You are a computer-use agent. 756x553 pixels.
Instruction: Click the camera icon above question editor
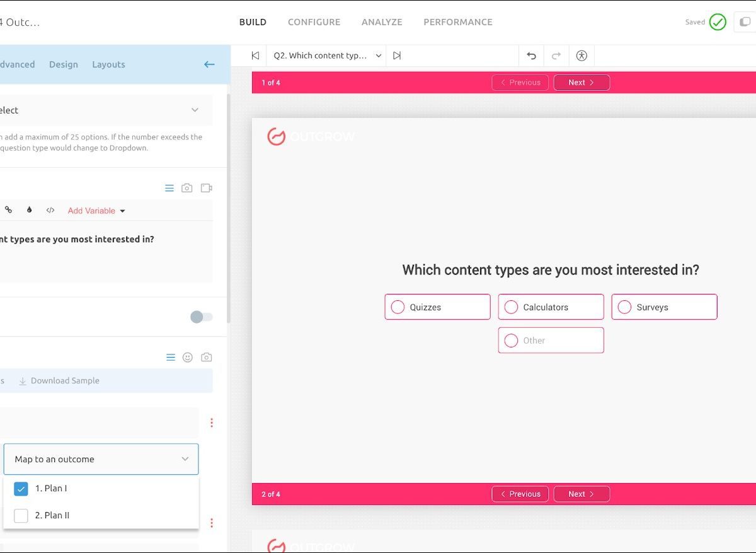pos(187,188)
